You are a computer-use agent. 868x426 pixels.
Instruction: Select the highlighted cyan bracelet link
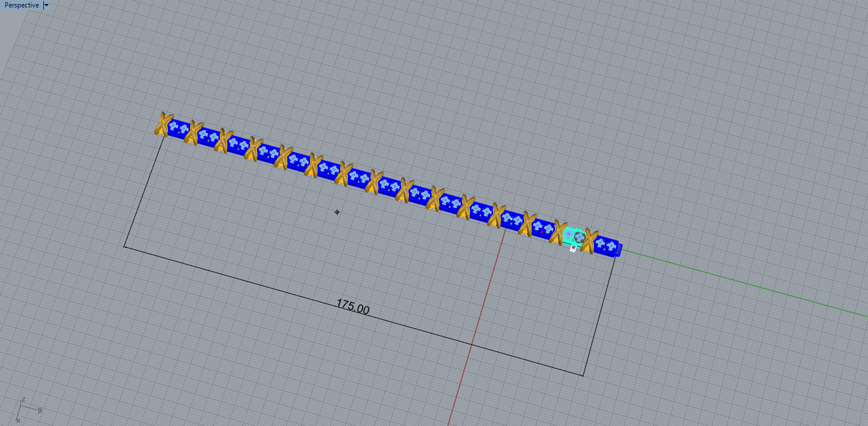point(574,236)
